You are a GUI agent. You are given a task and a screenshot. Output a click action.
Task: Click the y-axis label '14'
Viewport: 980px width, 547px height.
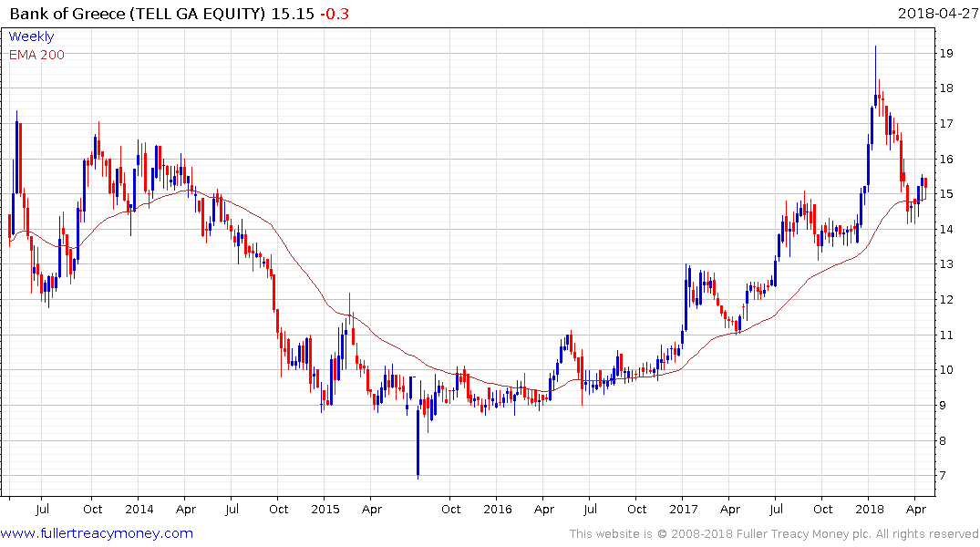click(946, 230)
